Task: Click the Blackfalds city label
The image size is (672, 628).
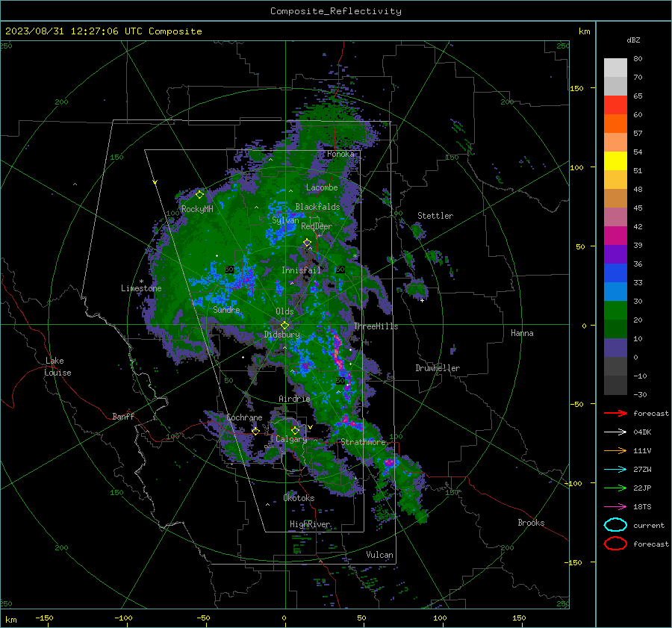Action: 317,207
